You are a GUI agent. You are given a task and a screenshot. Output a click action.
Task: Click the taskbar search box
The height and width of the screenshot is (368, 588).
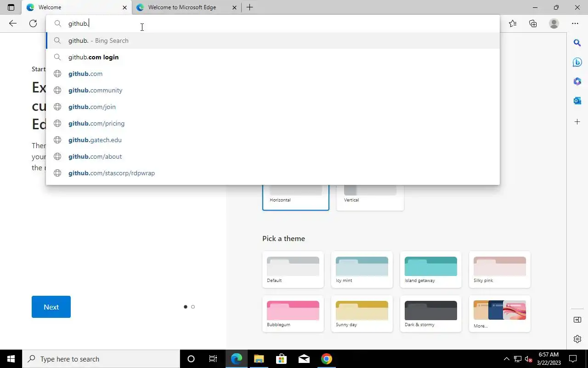101,359
